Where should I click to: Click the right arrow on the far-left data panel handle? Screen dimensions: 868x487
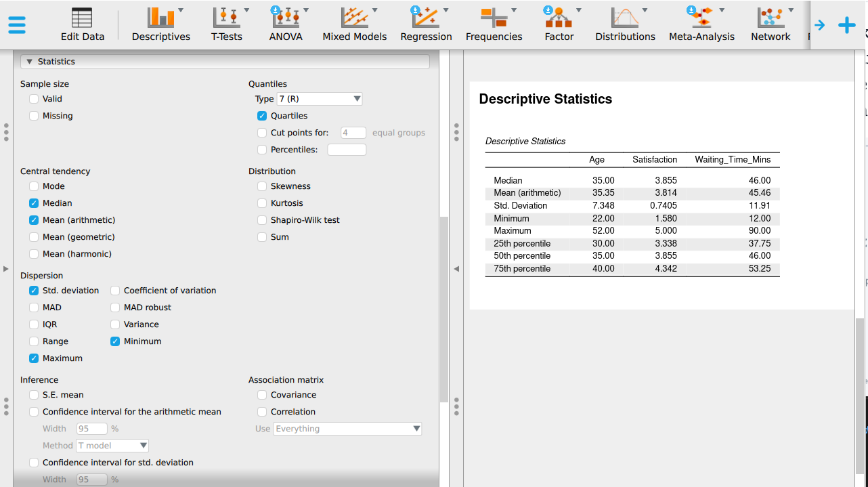(6, 269)
